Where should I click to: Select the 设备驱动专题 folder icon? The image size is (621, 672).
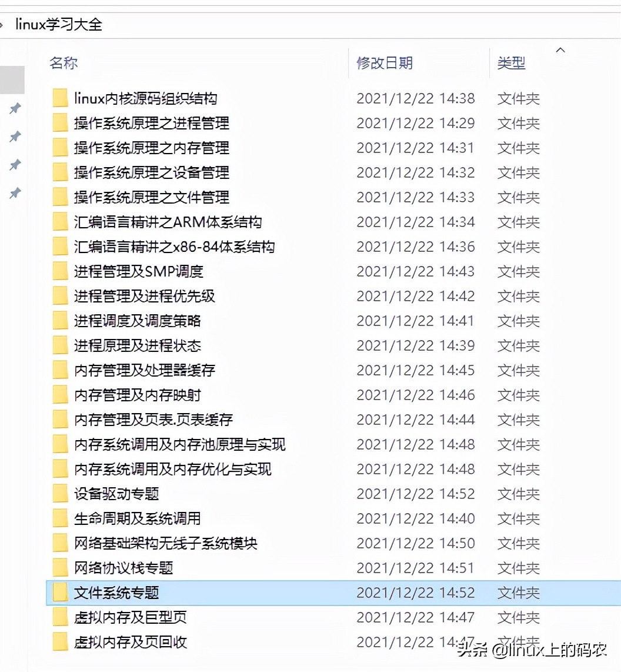point(60,494)
